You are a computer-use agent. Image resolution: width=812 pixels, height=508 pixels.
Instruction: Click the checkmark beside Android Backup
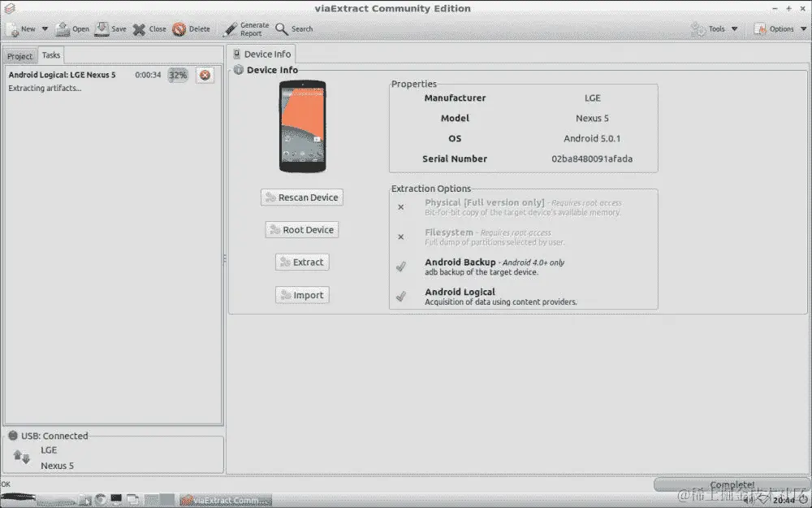point(401,267)
